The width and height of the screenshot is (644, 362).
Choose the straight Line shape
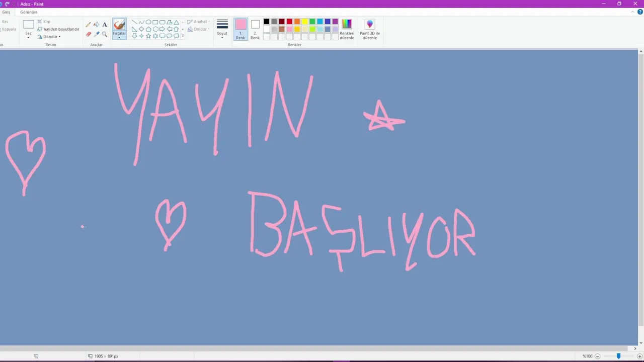[x=134, y=22]
